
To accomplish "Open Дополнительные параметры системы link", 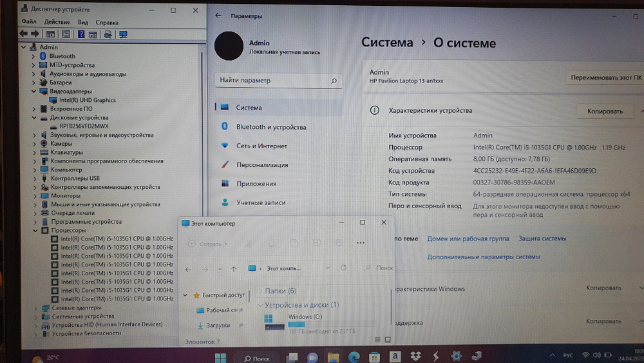I will [x=484, y=257].
